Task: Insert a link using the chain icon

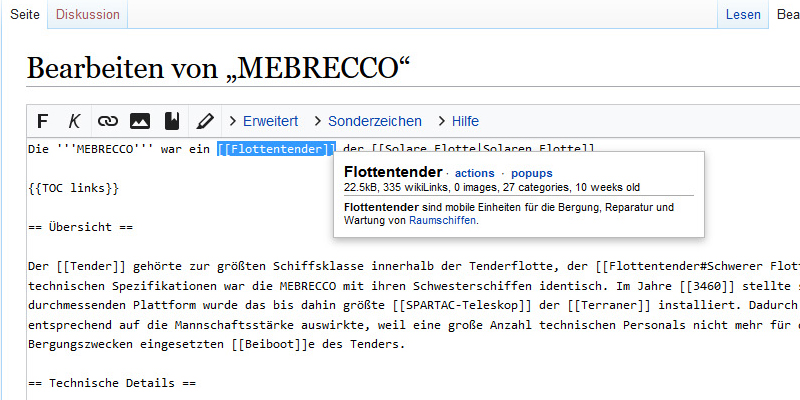Action: pos(107,121)
